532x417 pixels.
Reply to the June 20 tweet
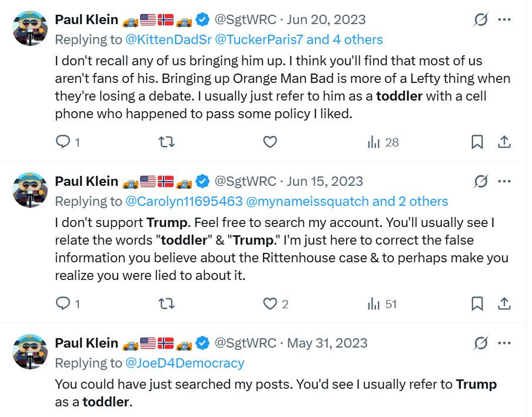tap(63, 142)
